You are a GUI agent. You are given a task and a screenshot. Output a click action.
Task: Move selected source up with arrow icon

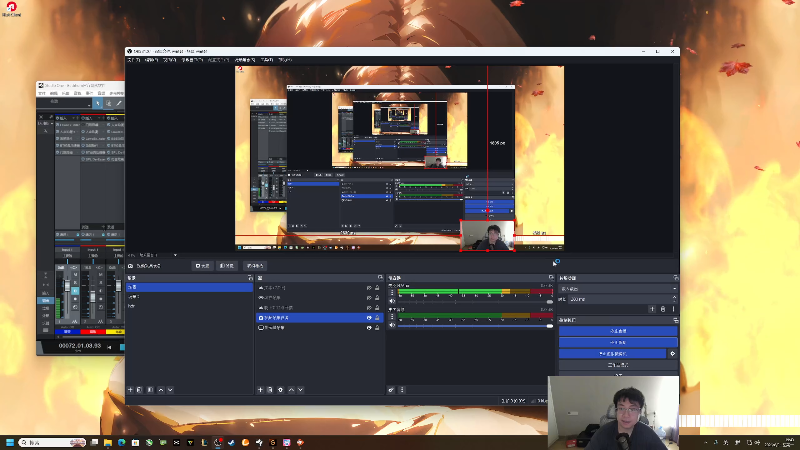click(291, 390)
